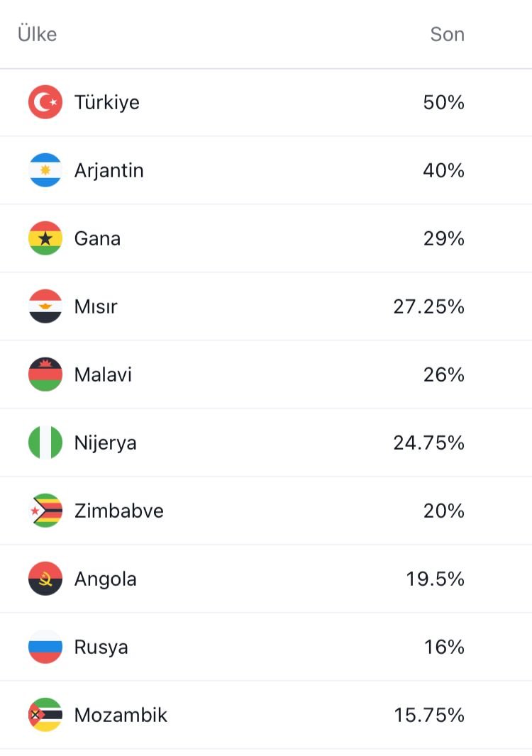
Task: Click the Mısır flag icon
Action: pyautogui.click(x=45, y=306)
